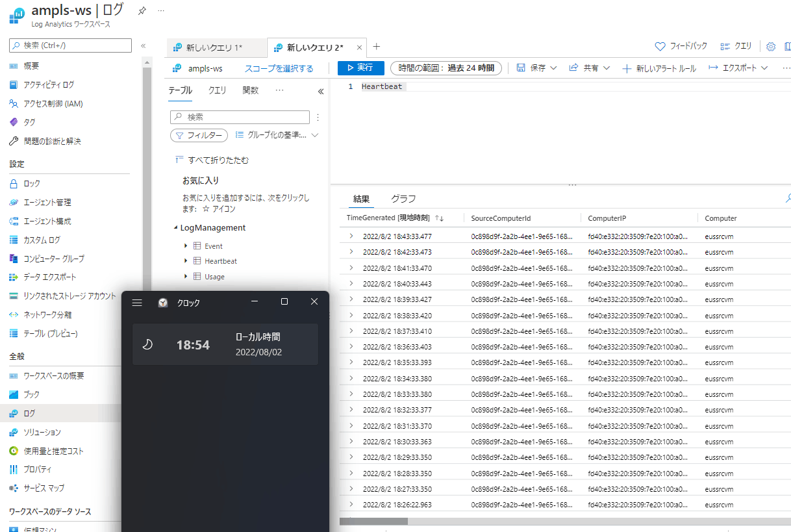The height and width of the screenshot is (532, 791).
Task: Create 新しいアラート ルール
Action: point(659,68)
